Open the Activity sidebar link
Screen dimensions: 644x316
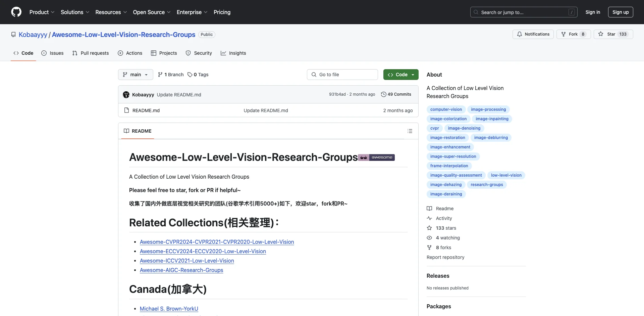tap(439, 218)
